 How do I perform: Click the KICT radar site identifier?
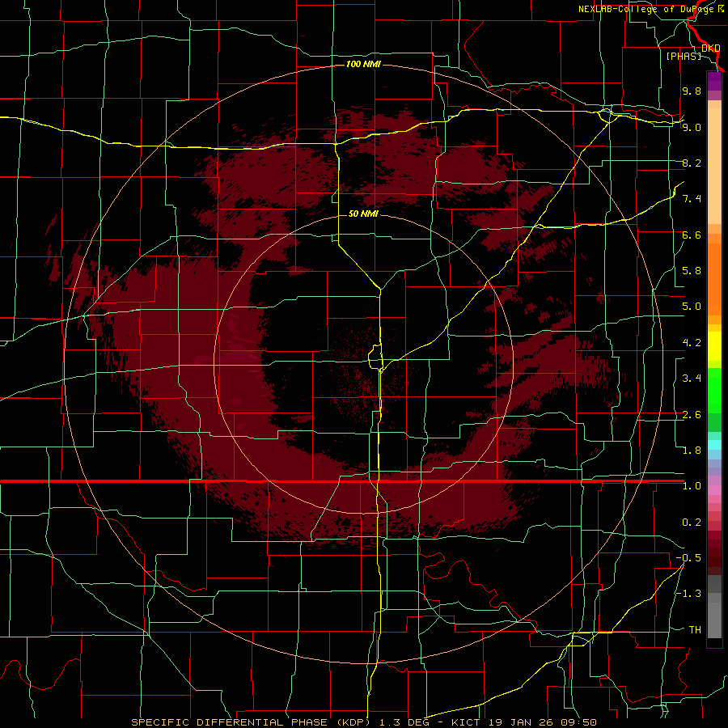467,722
